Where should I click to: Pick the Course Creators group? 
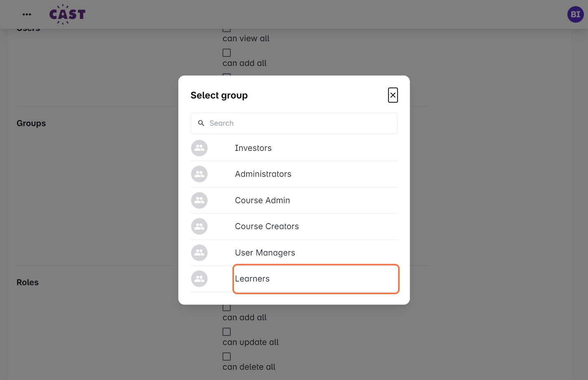pos(267,226)
